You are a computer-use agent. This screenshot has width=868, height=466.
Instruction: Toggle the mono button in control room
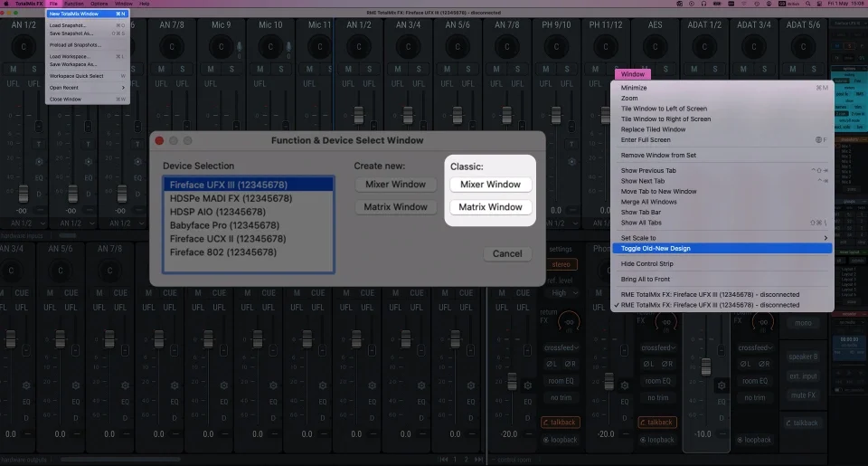coord(803,323)
